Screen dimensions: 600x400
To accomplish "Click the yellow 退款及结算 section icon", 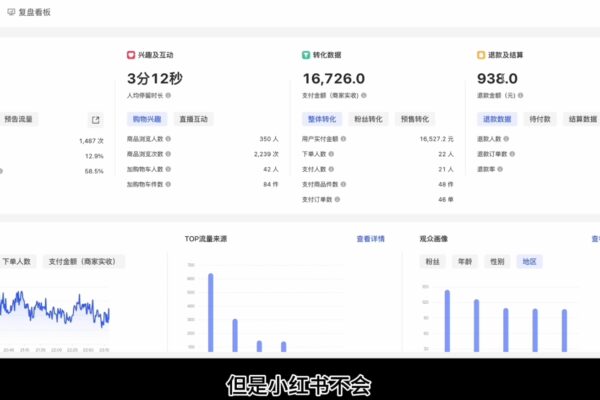I will (481, 55).
